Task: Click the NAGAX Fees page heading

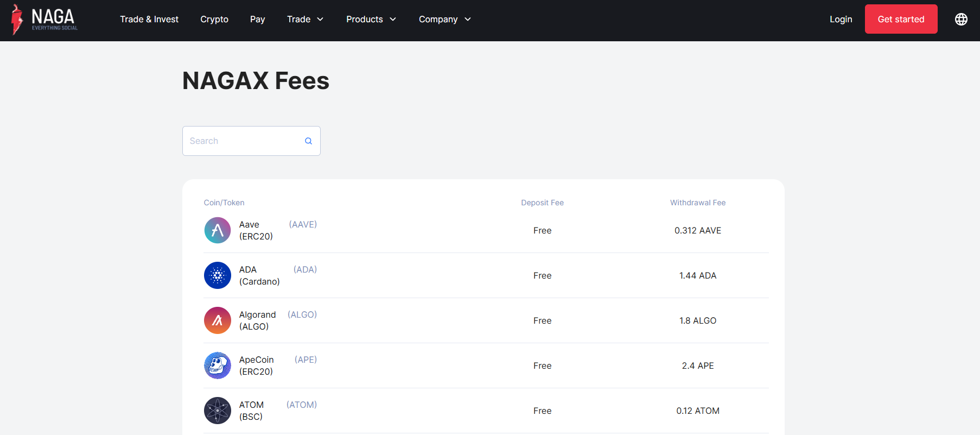Action: click(256, 81)
